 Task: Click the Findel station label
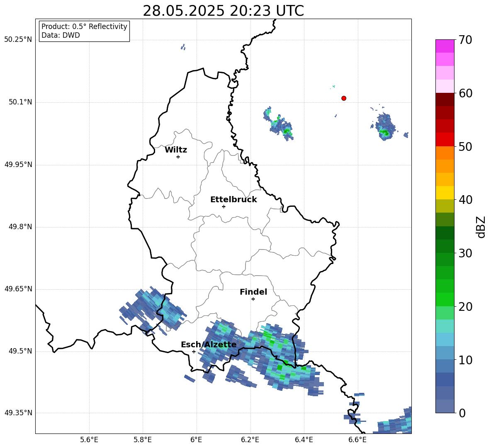pyautogui.click(x=253, y=292)
